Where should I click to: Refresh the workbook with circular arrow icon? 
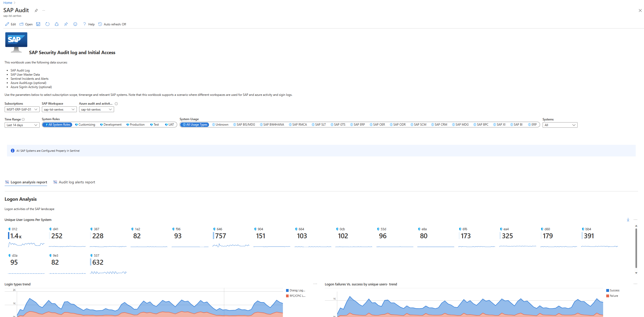click(x=47, y=24)
